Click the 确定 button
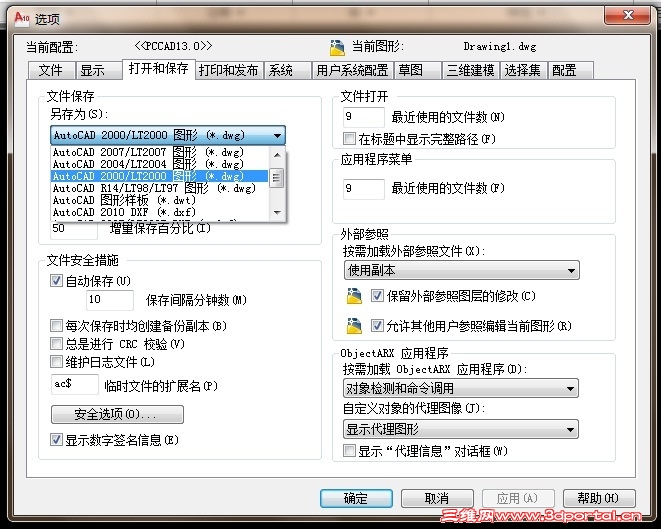Screen dimensions: 661x529 (x=356, y=498)
